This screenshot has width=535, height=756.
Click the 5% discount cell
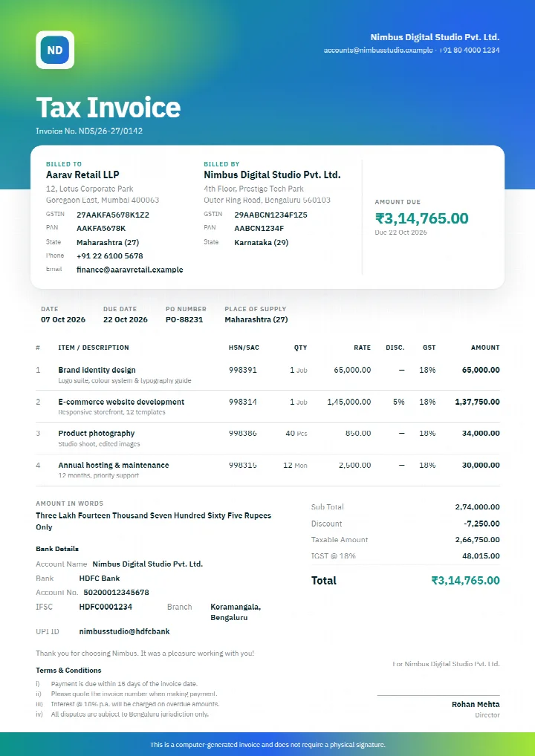click(x=398, y=402)
